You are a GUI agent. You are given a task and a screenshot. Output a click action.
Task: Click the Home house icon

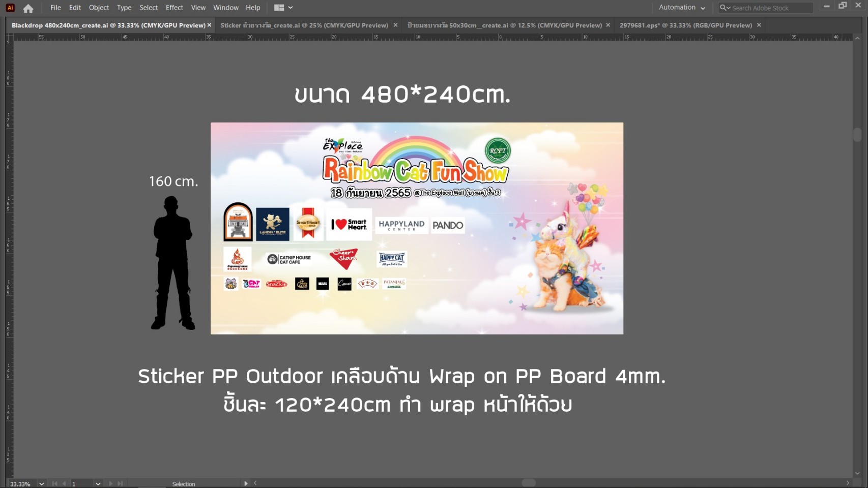coord(27,8)
